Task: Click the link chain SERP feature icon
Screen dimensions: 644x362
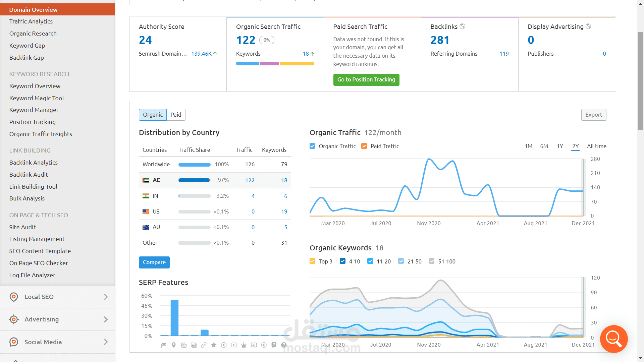Action: click(x=204, y=345)
